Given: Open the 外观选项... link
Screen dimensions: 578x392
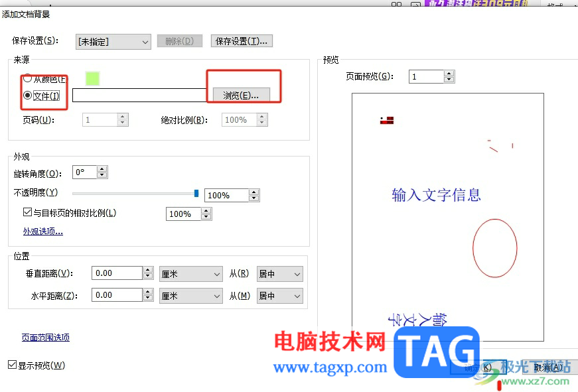Looking at the screenshot, I should tap(43, 231).
